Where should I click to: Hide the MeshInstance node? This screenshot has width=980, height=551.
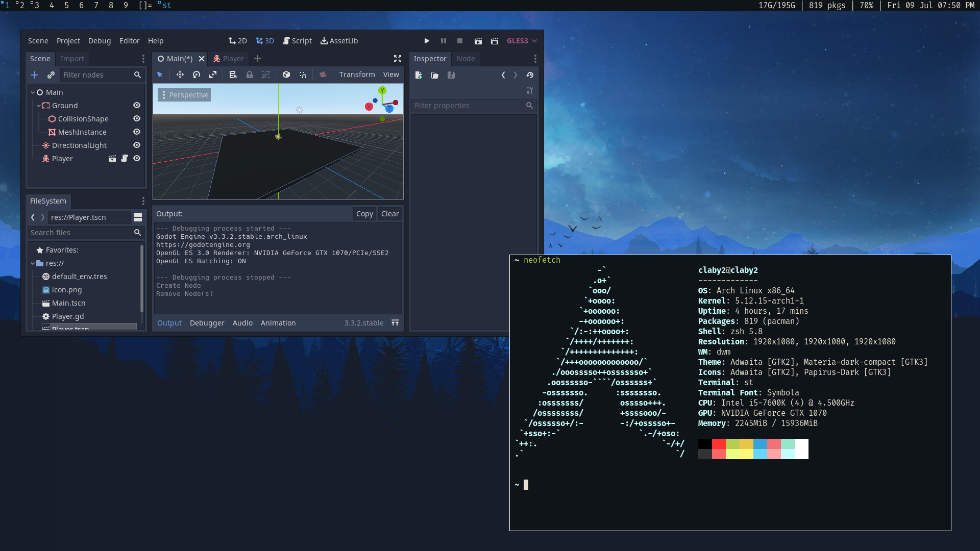point(137,132)
